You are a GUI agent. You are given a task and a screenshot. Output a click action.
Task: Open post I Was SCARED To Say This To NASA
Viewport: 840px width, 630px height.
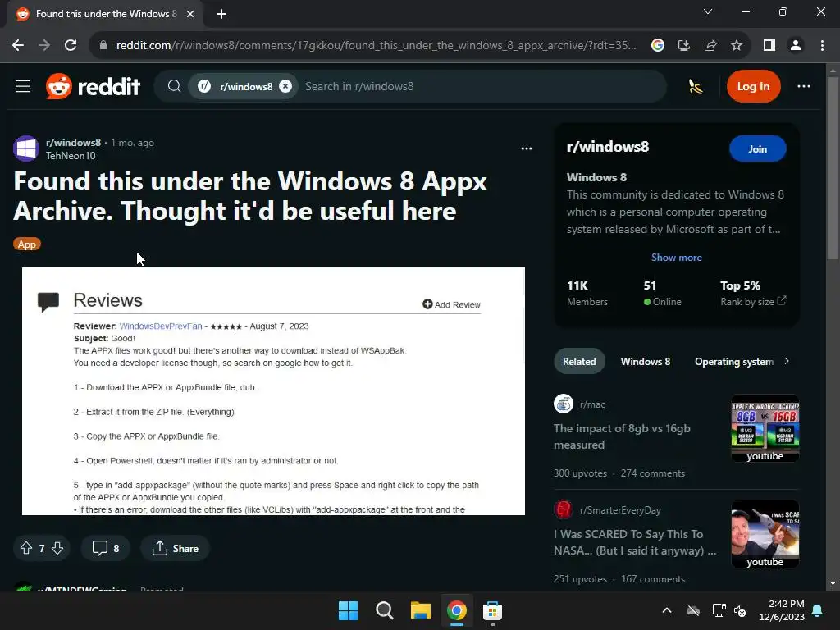tap(635, 542)
